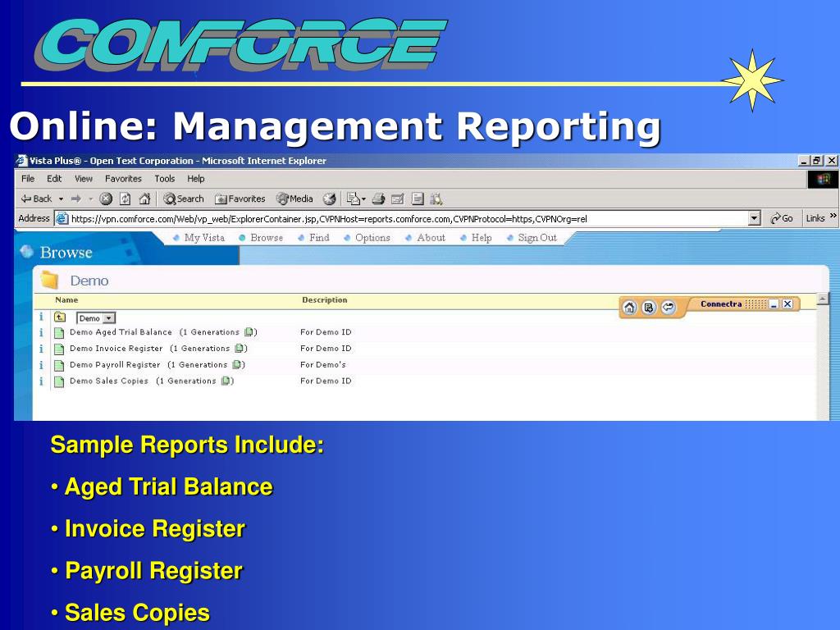Open Demo Aged Trial Balance report
This screenshot has width=840, height=630.
tap(121, 332)
